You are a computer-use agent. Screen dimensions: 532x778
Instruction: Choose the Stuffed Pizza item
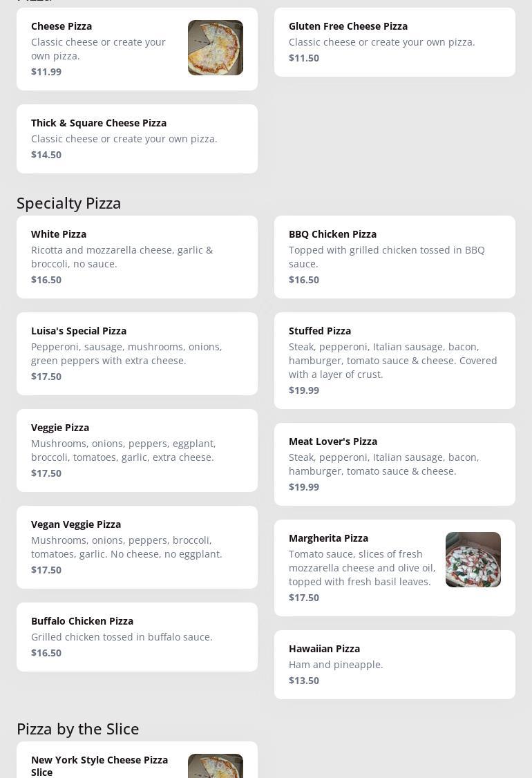[x=394, y=361]
